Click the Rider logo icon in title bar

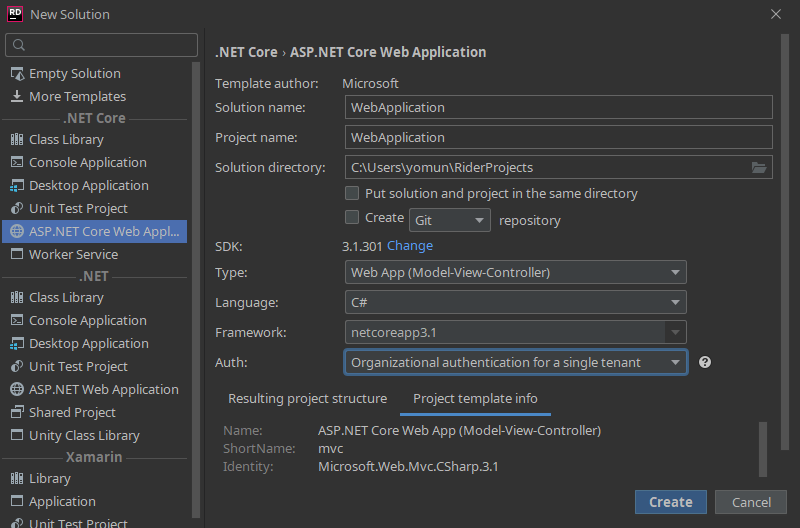click(15, 14)
